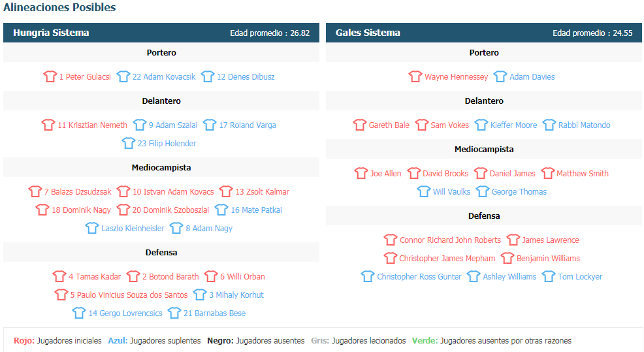Click the blue shirt icon beside Tom Lockyer
The image size is (644, 352).
coord(548,276)
